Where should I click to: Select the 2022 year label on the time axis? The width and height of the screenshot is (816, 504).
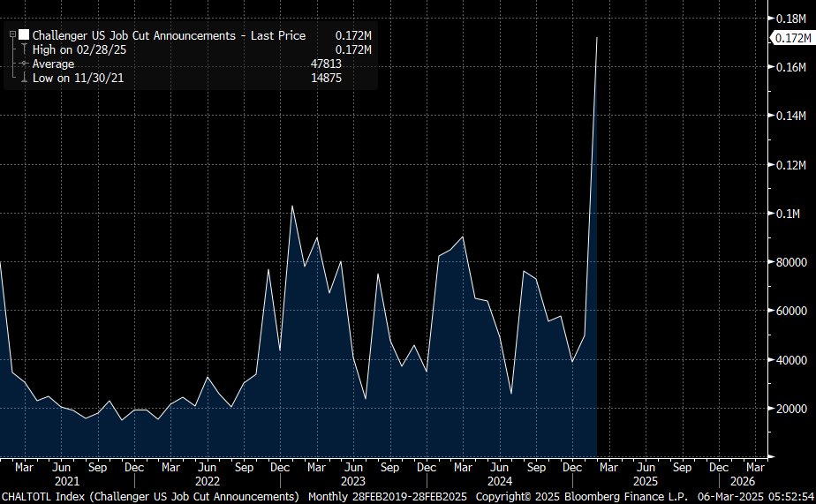[208, 481]
